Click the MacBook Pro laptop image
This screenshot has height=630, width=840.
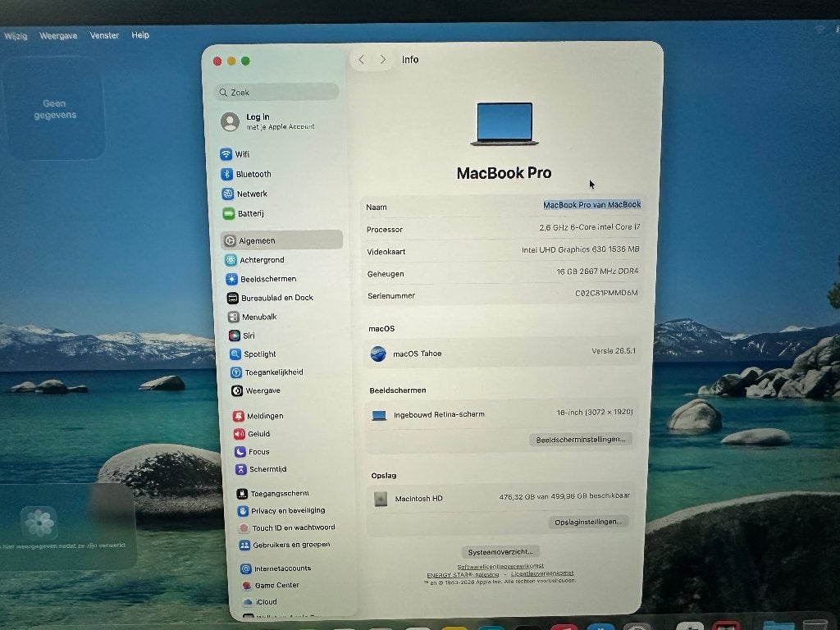pos(504,124)
